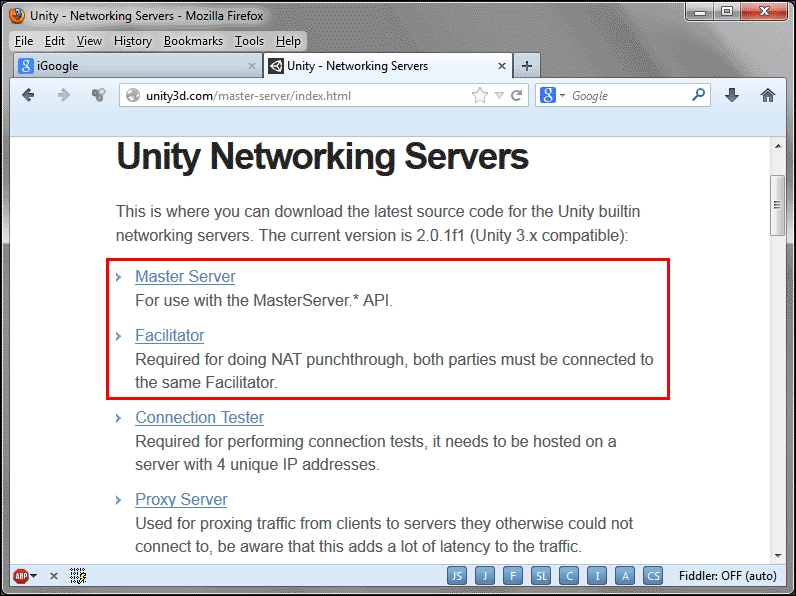Open the Facilitator link
The width and height of the screenshot is (796, 596).
[x=170, y=335]
